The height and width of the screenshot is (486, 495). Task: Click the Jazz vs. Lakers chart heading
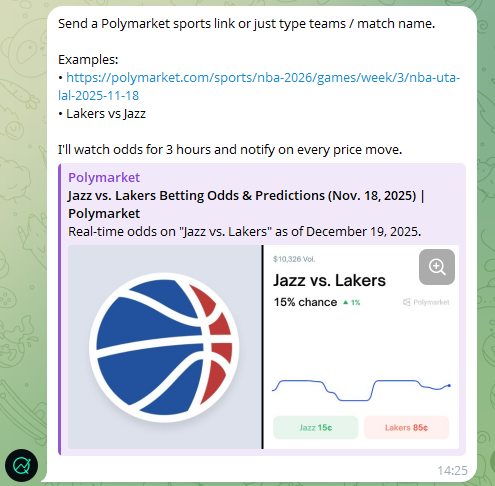click(x=329, y=280)
